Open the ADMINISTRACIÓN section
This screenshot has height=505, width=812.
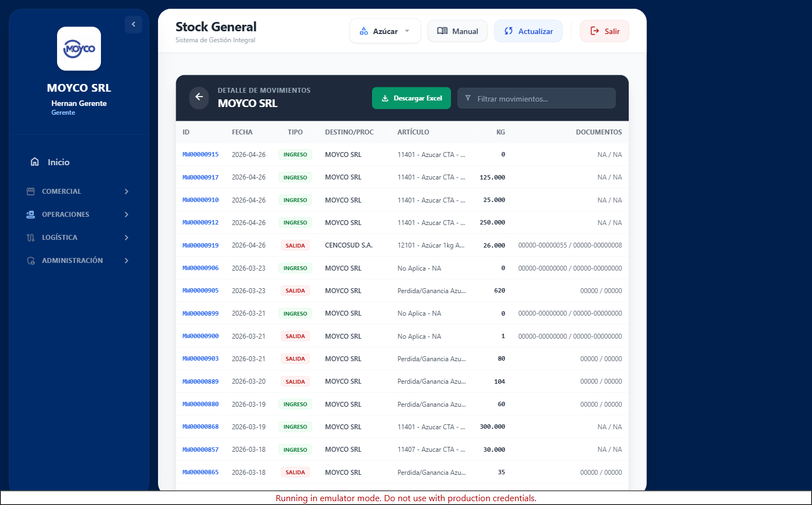(x=79, y=261)
